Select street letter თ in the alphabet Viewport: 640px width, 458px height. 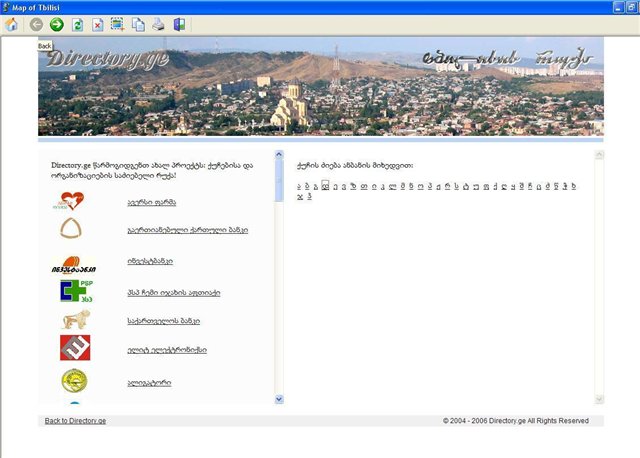pos(364,187)
